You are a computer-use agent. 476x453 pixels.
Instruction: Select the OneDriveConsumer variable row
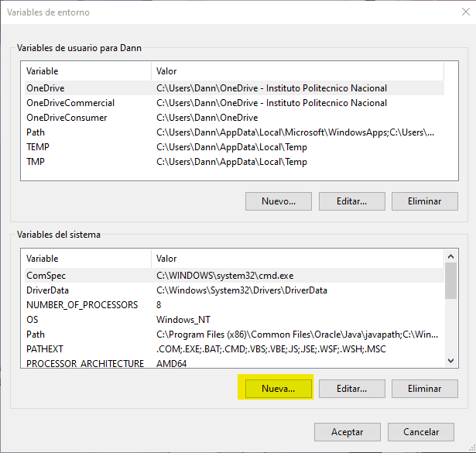[x=234, y=118]
